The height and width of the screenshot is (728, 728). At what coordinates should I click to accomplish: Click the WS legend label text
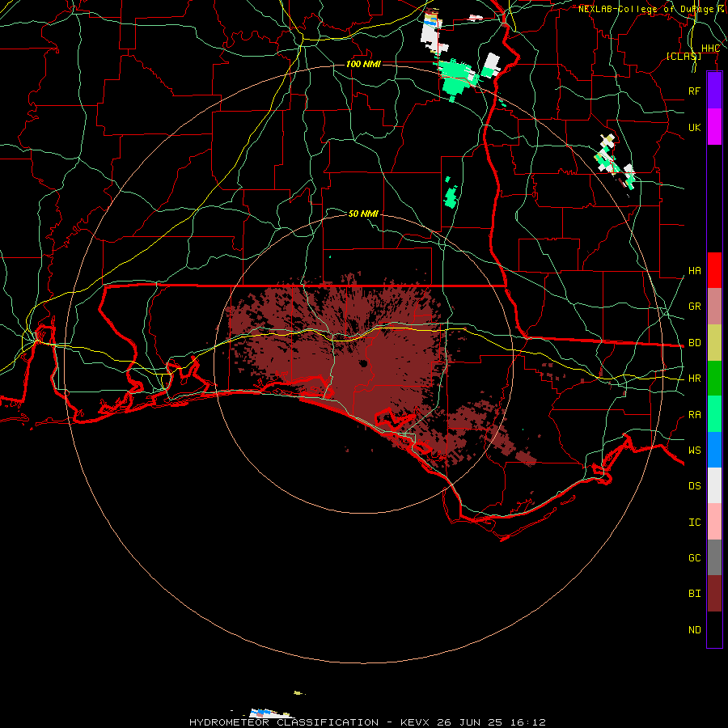[x=694, y=451]
